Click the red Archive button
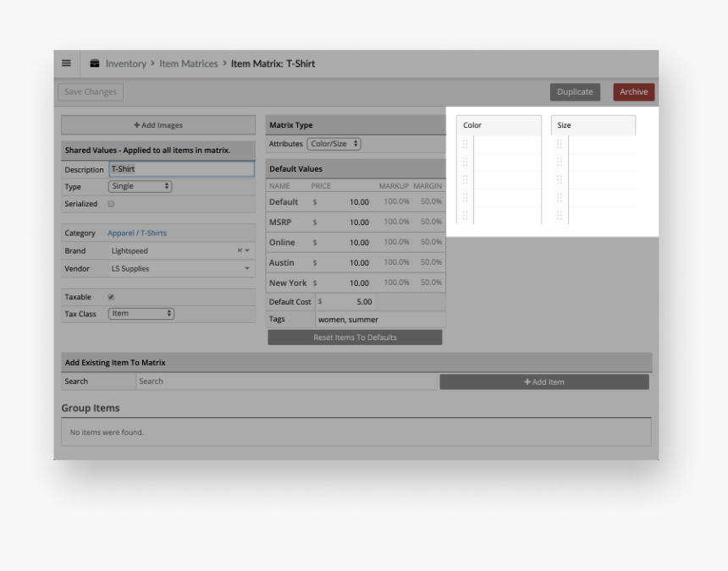 [634, 92]
